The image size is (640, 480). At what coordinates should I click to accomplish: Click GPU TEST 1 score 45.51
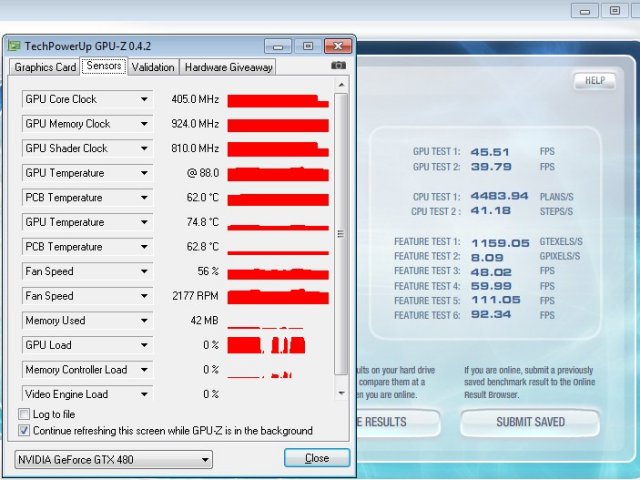tap(490, 152)
